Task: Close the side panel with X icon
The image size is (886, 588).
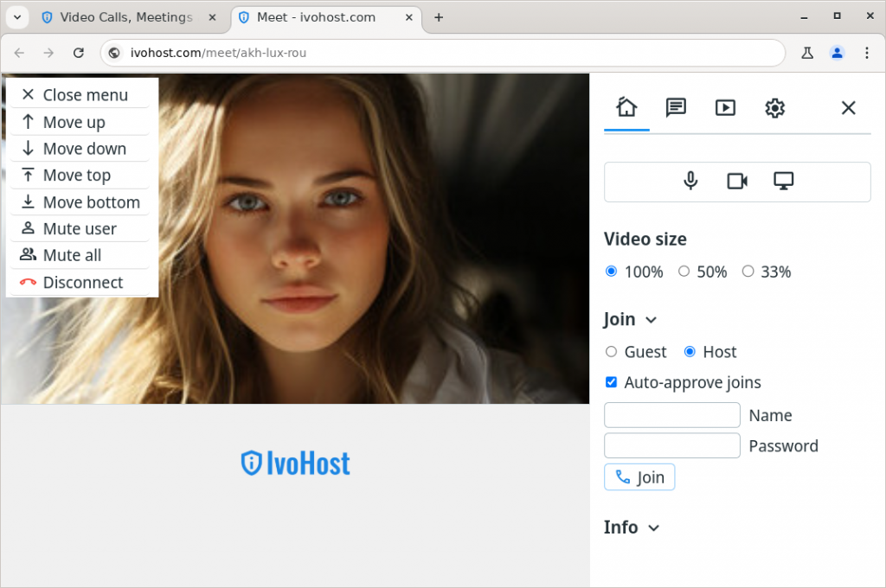Action: pos(848,107)
